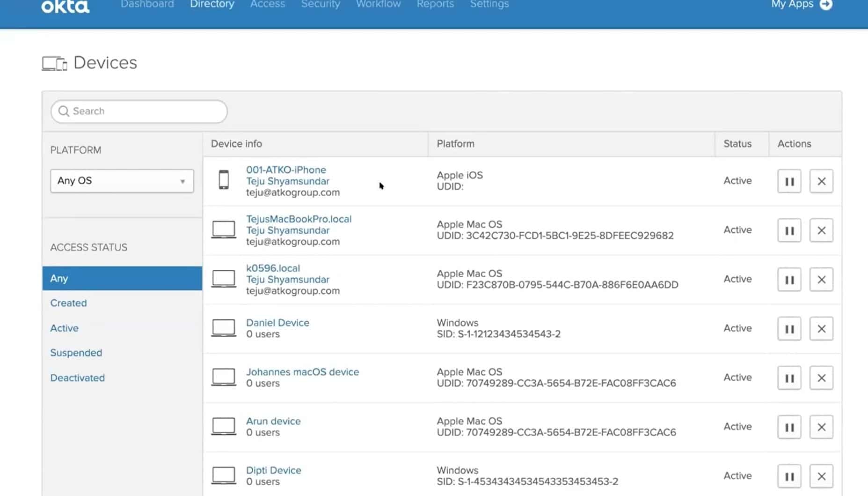Open the Any OS platform dropdown

click(x=122, y=181)
